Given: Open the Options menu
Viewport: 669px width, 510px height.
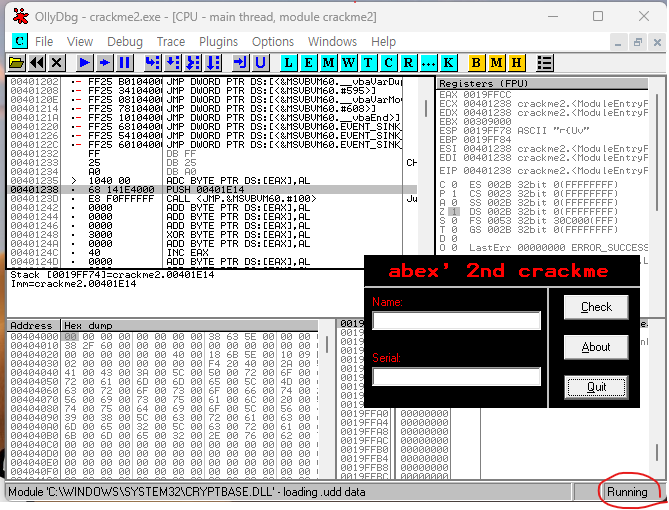Looking at the screenshot, I should click(273, 42).
